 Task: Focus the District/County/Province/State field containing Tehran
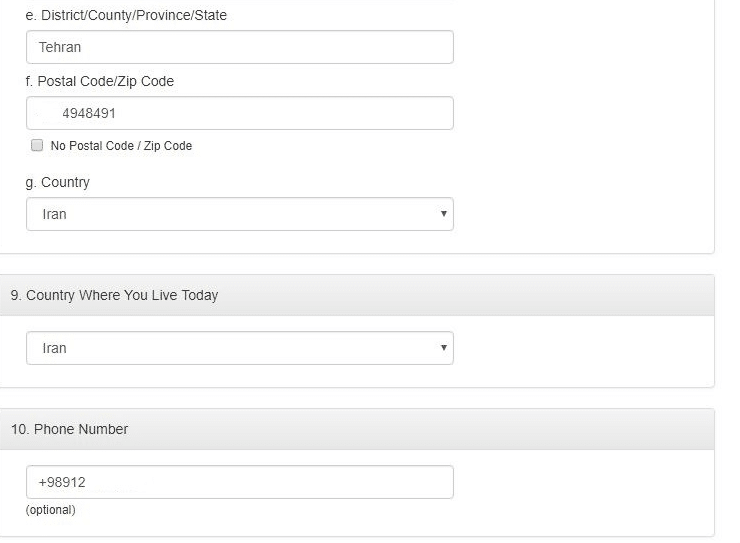tap(240, 47)
